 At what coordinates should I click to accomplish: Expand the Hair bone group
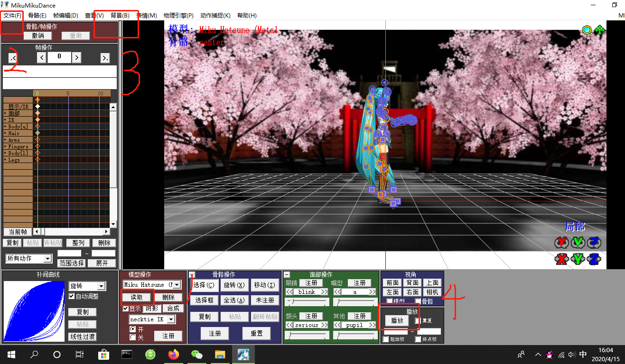(5, 134)
